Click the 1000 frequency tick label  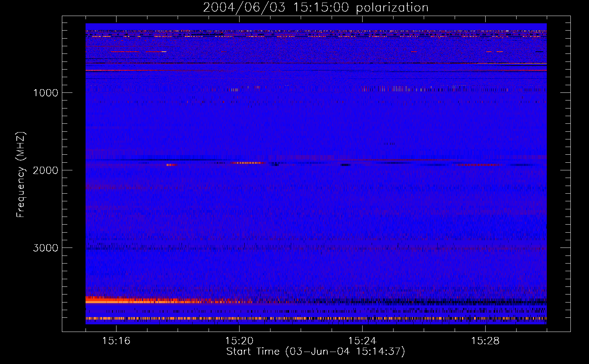(46, 93)
